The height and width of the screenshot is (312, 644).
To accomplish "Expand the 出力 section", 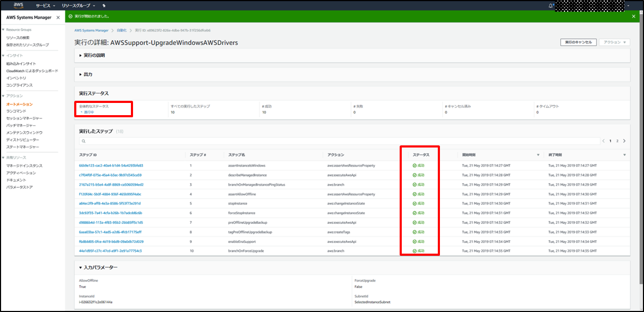I will (81, 74).
